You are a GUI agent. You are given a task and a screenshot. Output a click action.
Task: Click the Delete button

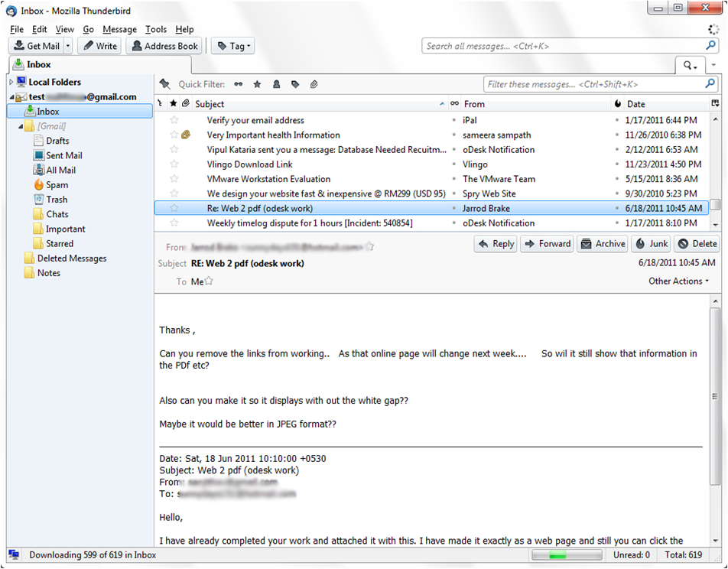tap(697, 244)
